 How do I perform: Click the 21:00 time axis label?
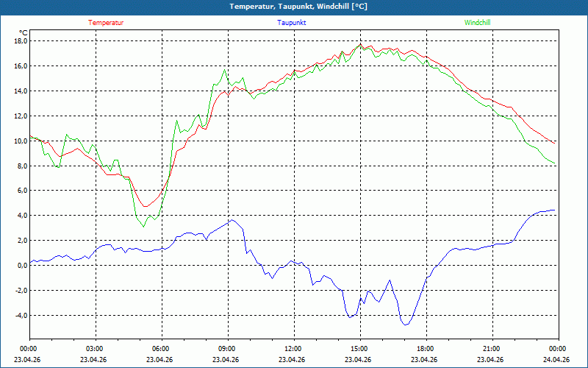492,349
